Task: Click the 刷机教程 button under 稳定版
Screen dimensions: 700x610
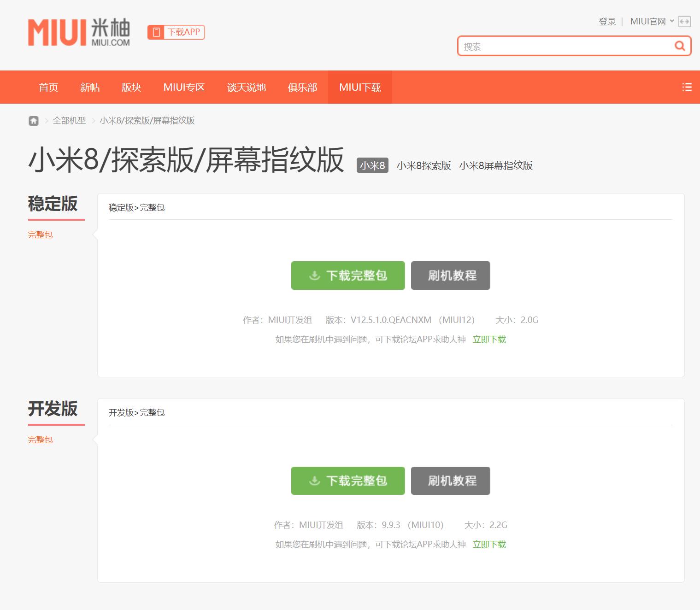Action: point(450,275)
